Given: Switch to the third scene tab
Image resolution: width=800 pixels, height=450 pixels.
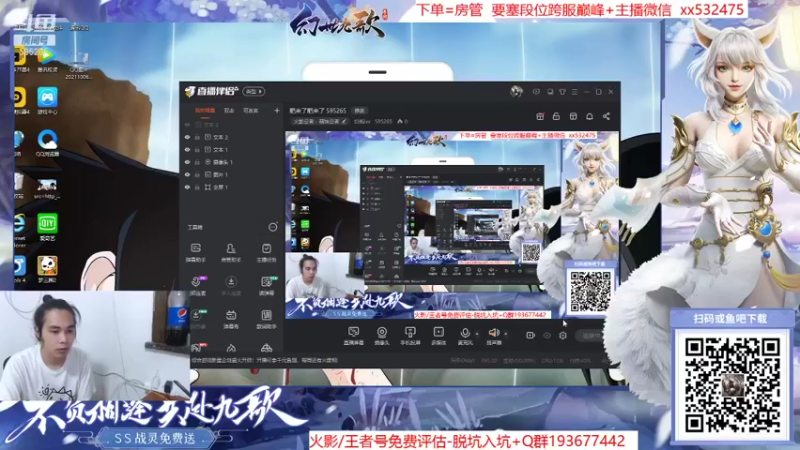Looking at the screenshot, I should point(250,110).
